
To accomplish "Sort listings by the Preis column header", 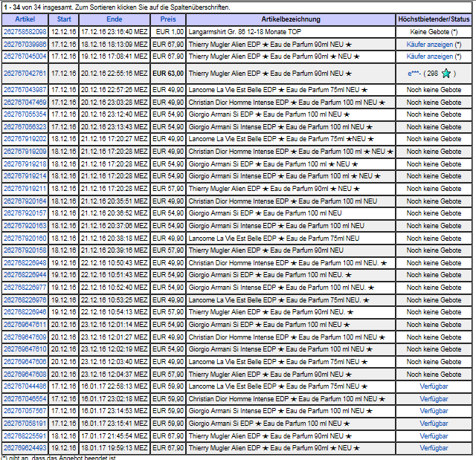I will pyautogui.click(x=168, y=19).
